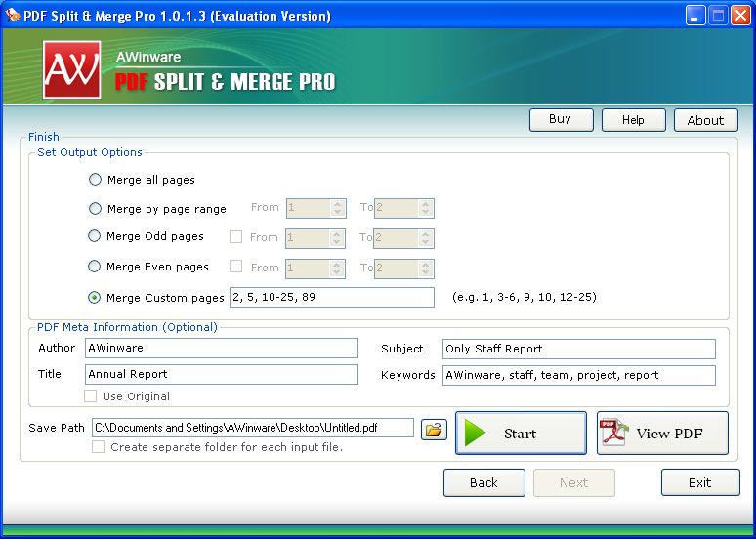The height and width of the screenshot is (539, 756).
Task: Click the About button
Action: point(705,120)
